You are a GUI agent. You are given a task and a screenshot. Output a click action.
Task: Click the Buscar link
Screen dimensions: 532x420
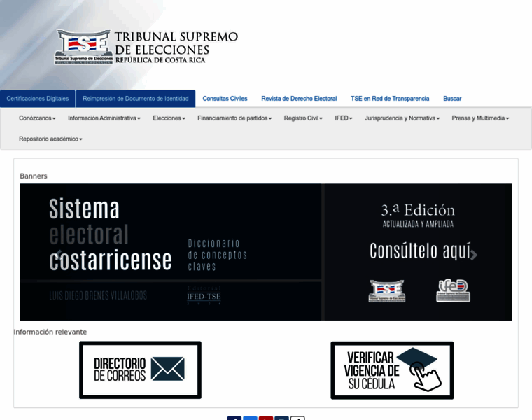pyautogui.click(x=452, y=99)
